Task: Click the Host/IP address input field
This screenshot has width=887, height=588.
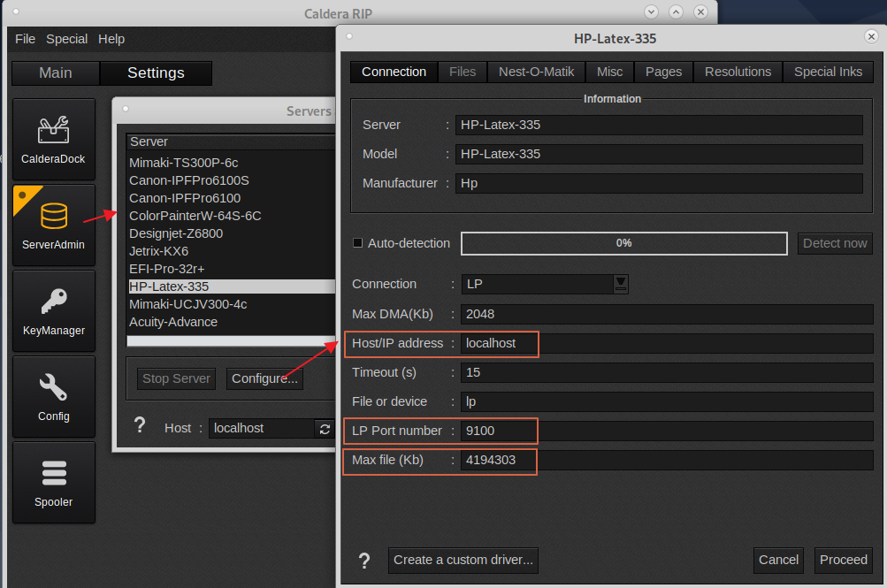Action: click(663, 343)
